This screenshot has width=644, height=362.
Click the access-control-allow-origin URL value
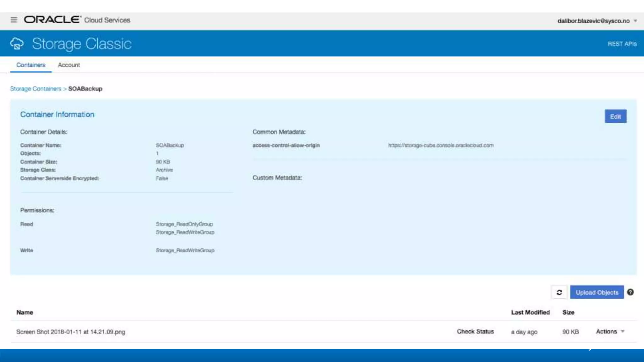pyautogui.click(x=441, y=145)
